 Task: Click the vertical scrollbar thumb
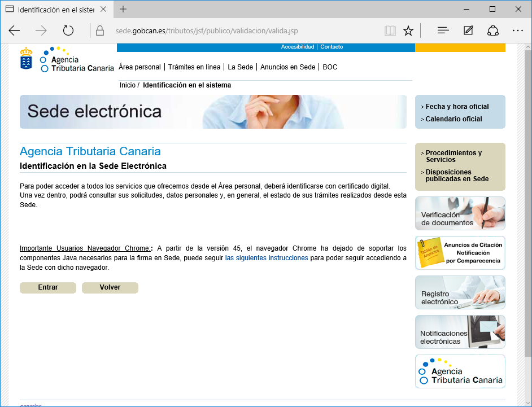tap(527, 203)
